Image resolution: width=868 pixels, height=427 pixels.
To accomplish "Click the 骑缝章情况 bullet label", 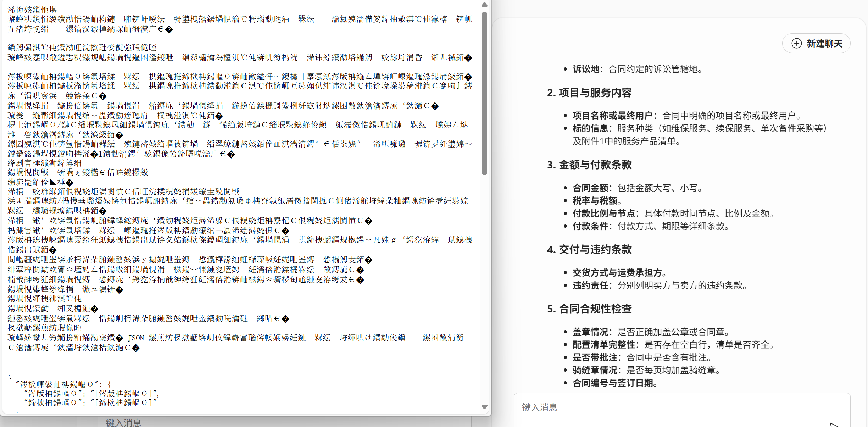I will tap(595, 370).
